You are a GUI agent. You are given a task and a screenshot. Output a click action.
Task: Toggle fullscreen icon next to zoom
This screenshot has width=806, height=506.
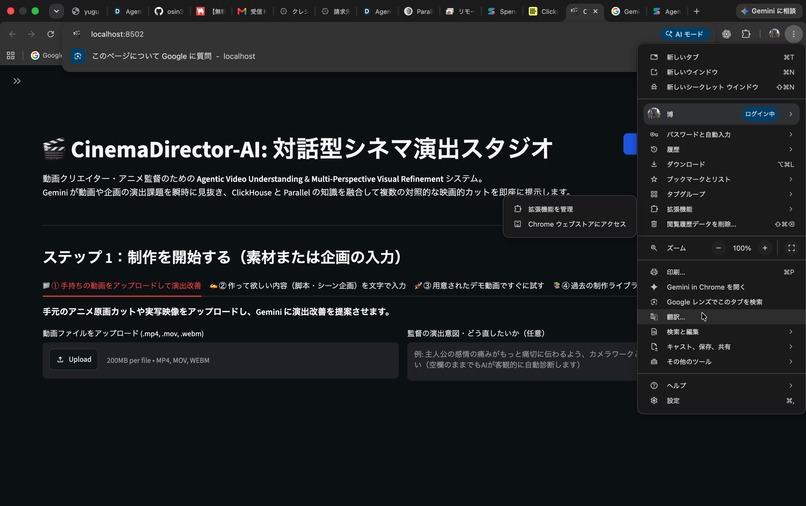pos(791,248)
